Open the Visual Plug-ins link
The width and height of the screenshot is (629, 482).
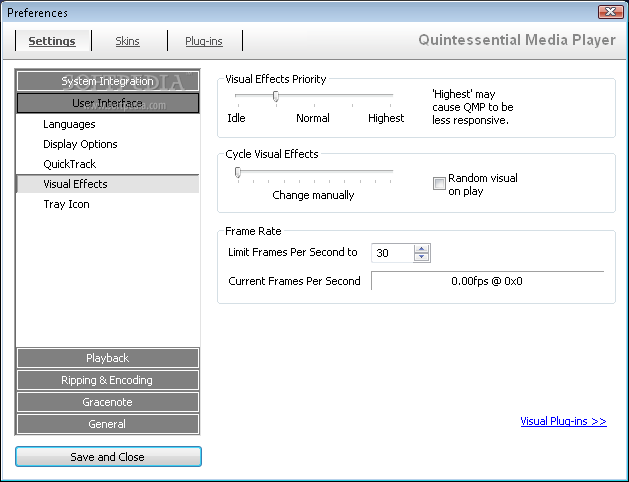[563, 421]
